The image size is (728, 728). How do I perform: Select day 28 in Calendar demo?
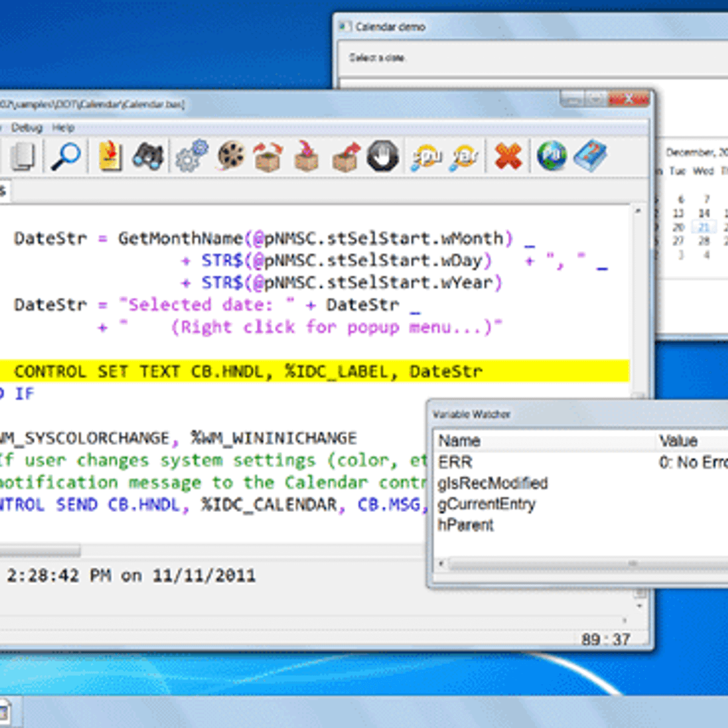coord(704,241)
